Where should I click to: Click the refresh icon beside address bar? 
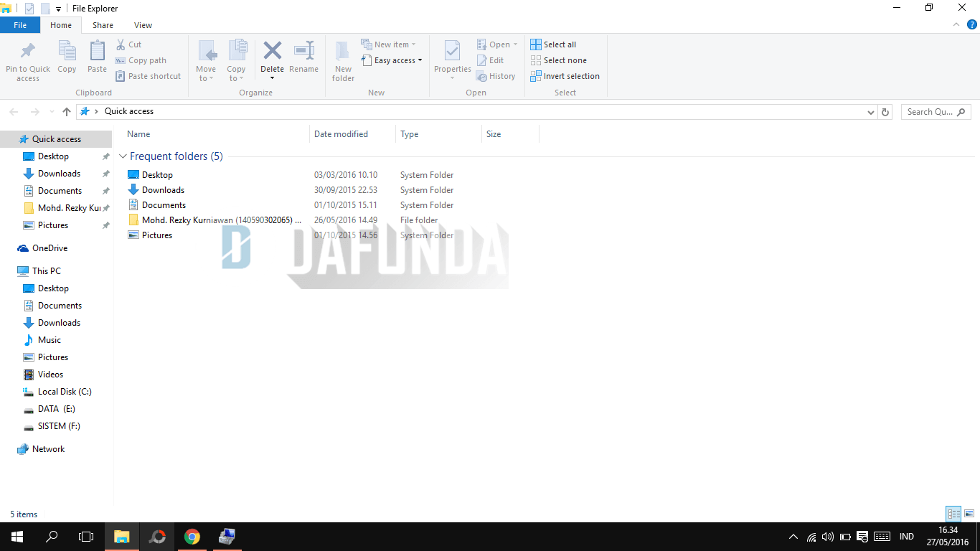(885, 112)
